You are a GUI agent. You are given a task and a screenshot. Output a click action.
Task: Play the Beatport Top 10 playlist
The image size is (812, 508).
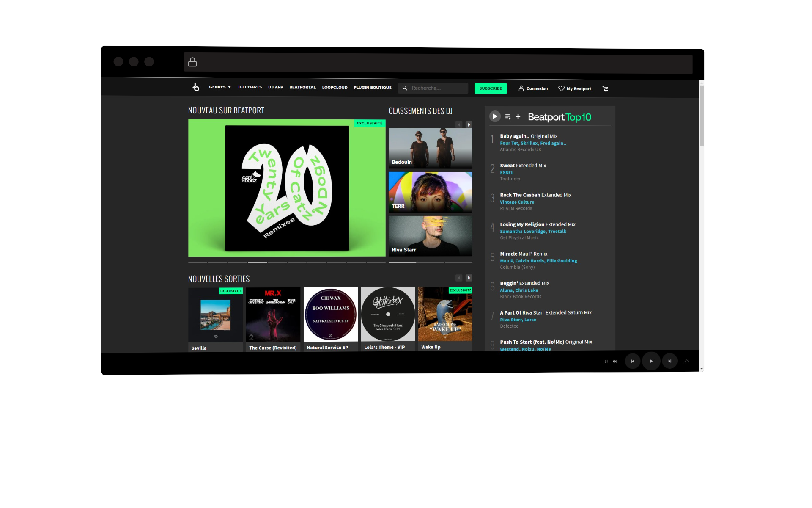pos(494,116)
